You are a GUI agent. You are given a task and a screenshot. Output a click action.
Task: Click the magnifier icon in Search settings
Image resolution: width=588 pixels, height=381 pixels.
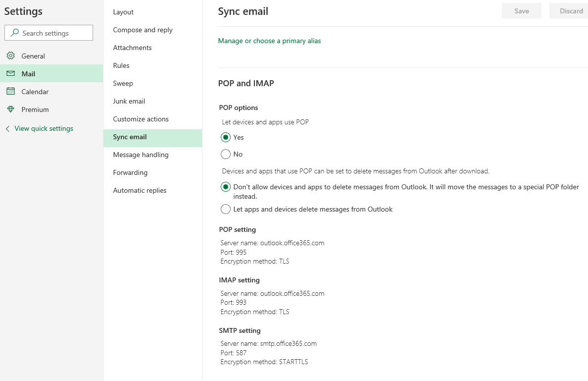click(14, 33)
